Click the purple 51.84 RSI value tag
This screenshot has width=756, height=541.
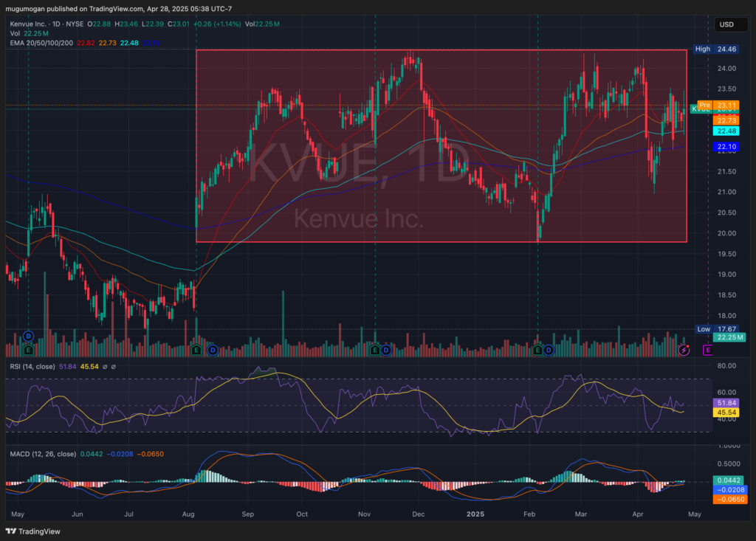click(x=726, y=403)
